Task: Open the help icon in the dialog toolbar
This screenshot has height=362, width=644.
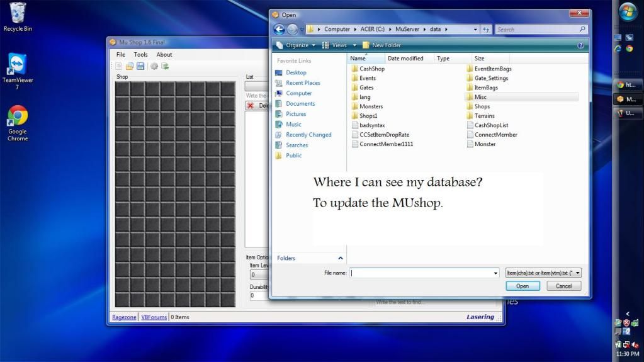Action: [580, 45]
